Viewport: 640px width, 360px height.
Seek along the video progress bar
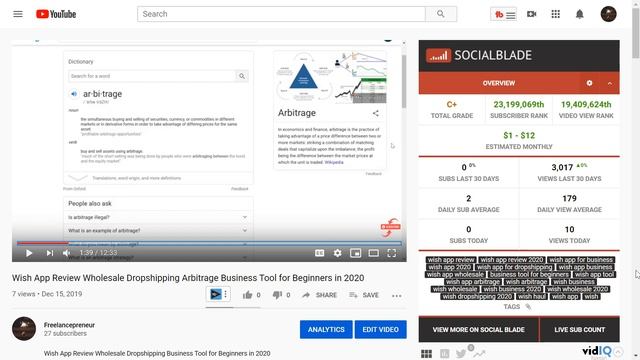[209, 243]
